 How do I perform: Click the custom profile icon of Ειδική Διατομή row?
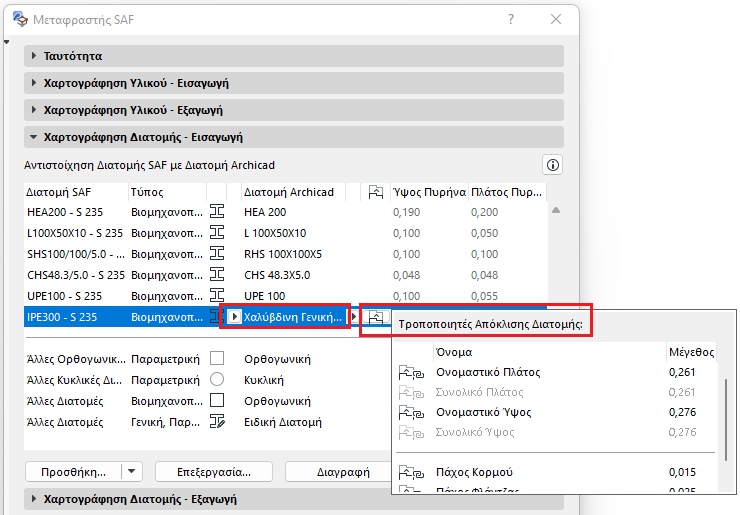click(218, 421)
